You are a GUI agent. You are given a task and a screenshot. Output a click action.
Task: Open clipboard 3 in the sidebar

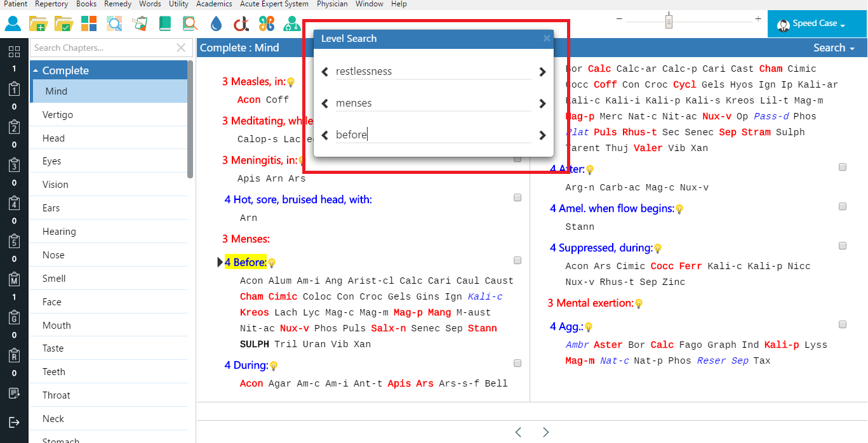pos(14,165)
